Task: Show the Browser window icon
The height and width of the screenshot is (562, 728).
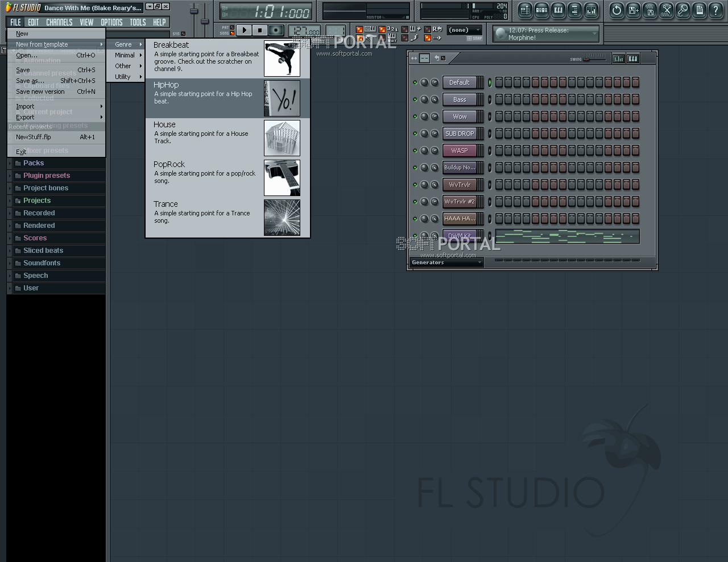Action: coord(575,10)
